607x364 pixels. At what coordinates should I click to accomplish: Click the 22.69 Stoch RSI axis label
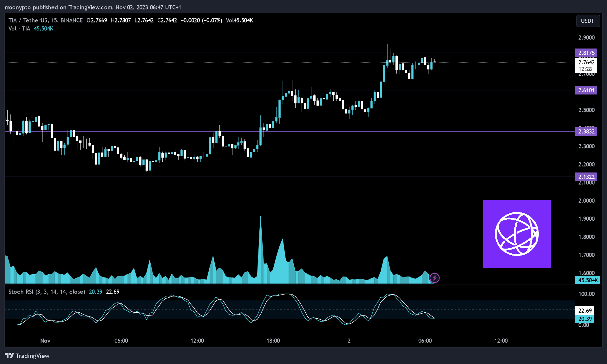(x=584, y=311)
